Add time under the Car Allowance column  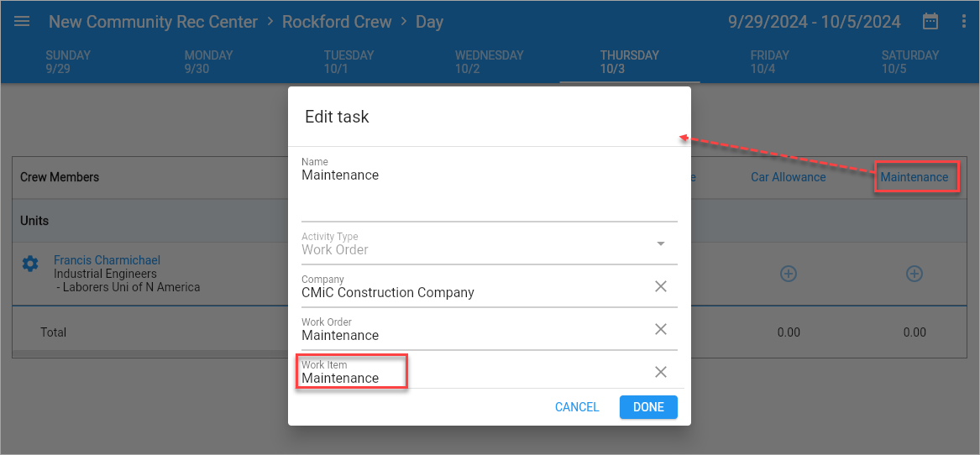[789, 274]
